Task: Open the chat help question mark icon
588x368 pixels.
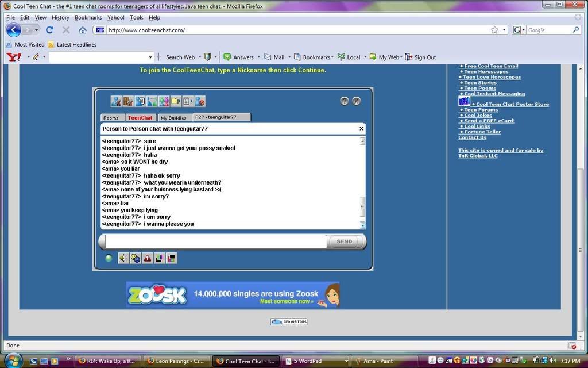Action: pyautogui.click(x=345, y=101)
